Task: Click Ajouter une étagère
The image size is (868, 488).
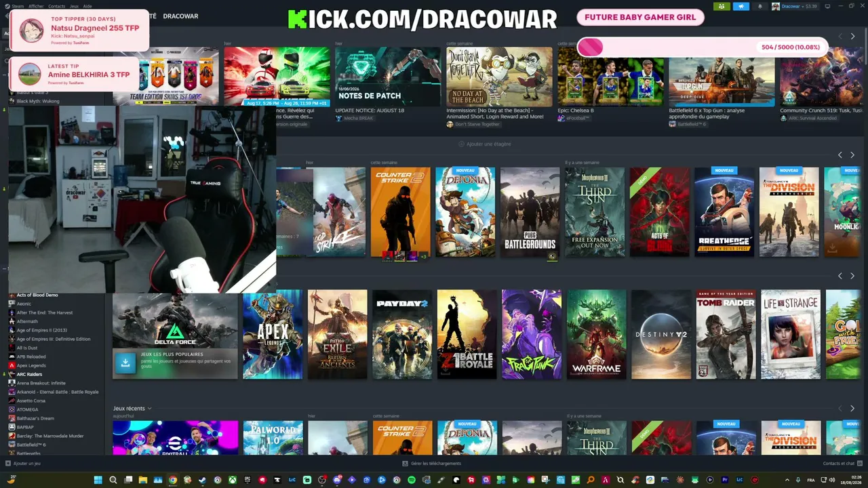Action: pos(485,144)
